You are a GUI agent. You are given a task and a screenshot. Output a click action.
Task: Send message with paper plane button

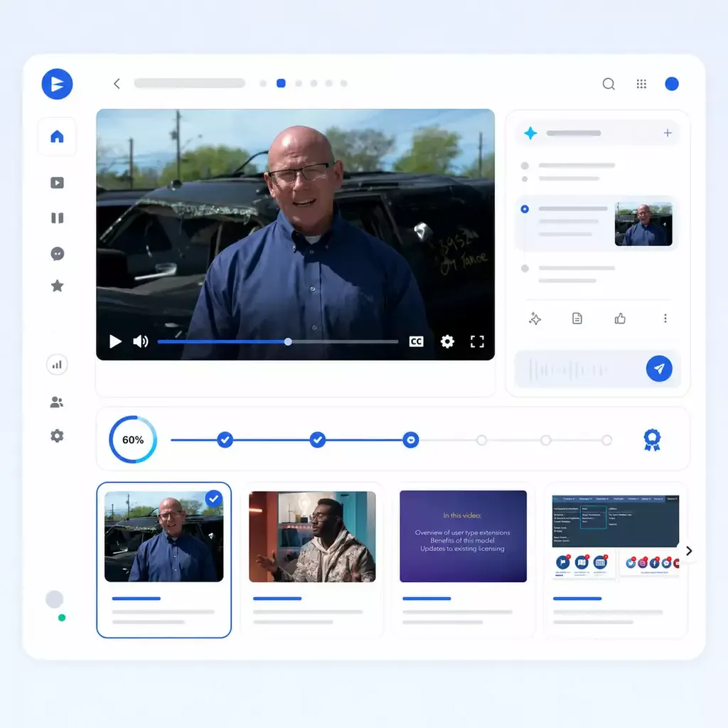[x=659, y=369]
